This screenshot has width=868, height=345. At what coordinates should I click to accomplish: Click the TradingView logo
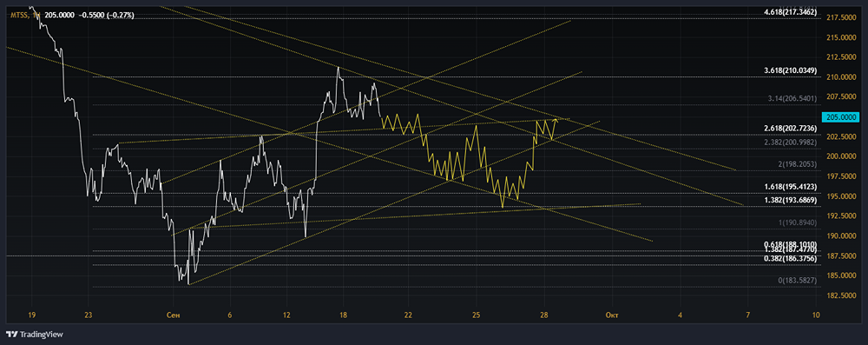35,335
